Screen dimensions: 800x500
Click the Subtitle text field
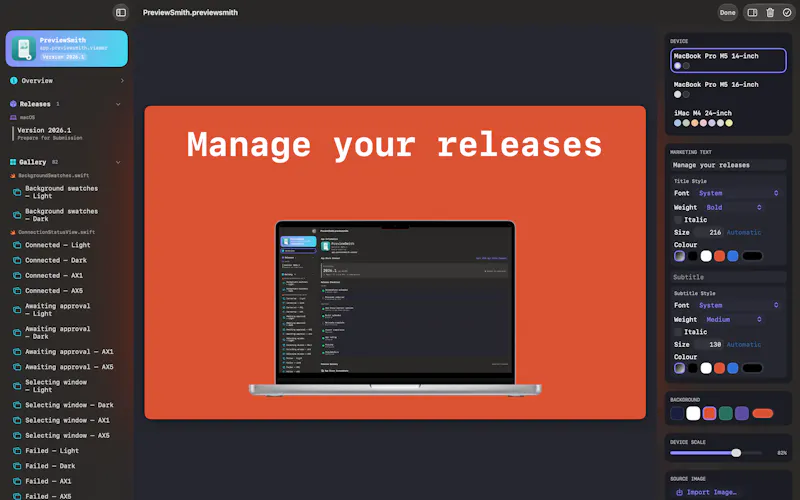point(728,277)
